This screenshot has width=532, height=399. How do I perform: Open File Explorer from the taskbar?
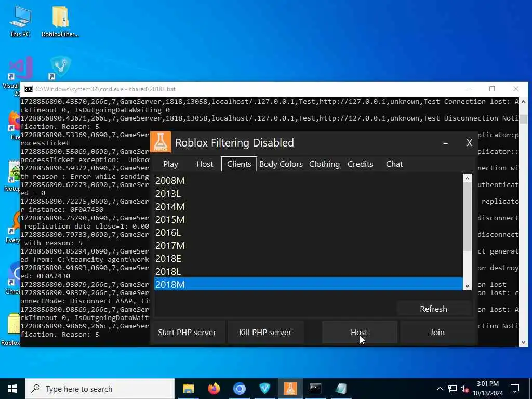[188, 389]
